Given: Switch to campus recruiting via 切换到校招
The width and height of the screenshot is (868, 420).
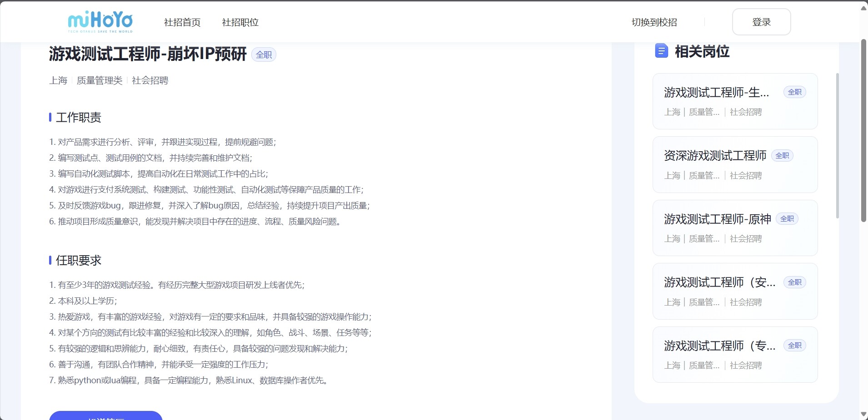Looking at the screenshot, I should [654, 22].
